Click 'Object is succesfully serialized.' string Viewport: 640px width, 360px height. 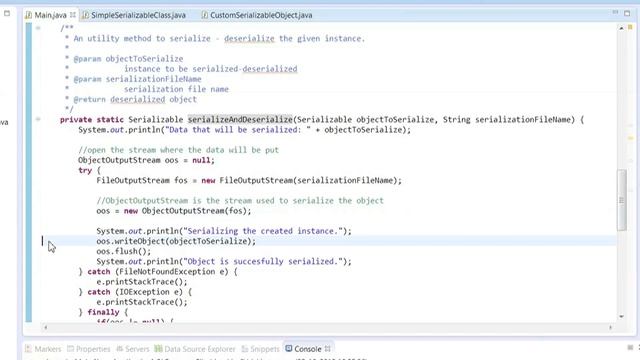click(x=262, y=262)
